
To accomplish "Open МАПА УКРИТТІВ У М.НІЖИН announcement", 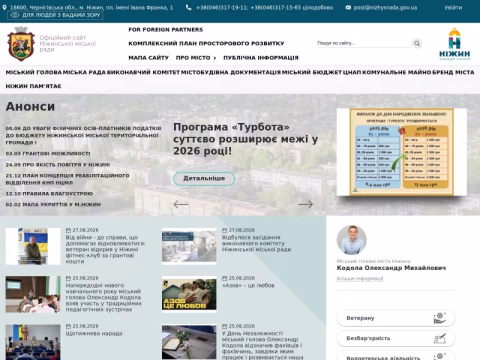I will click(x=53, y=204).
